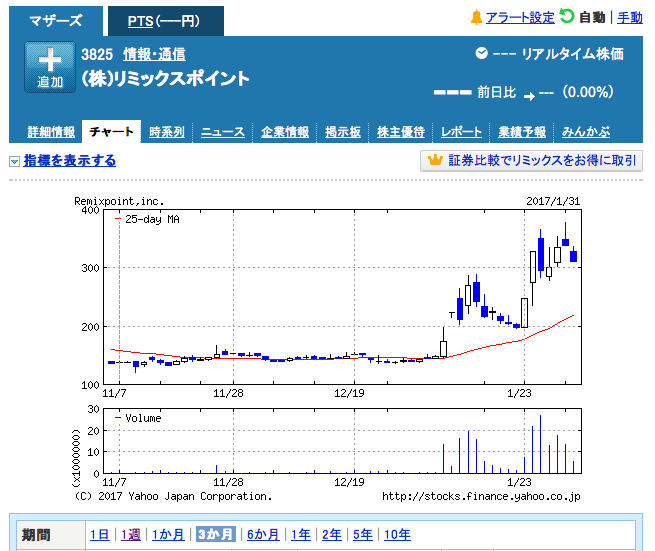Viewport: 655px width, 551px height.
Task: Select the 1日 period
Action: click(99, 534)
